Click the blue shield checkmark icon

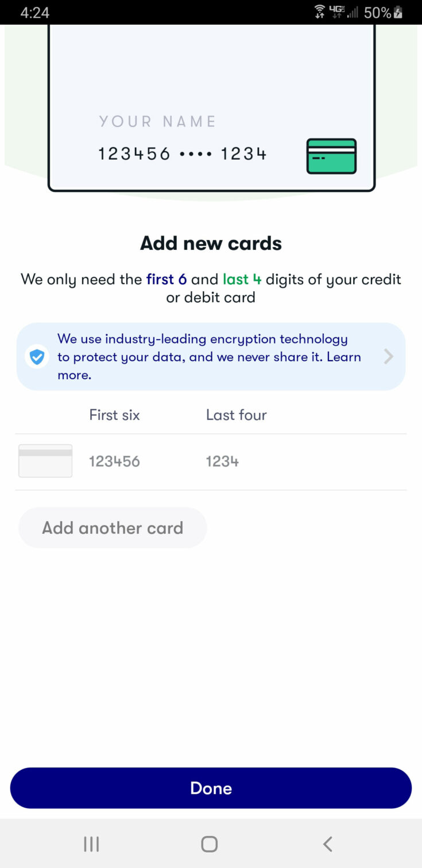click(37, 357)
